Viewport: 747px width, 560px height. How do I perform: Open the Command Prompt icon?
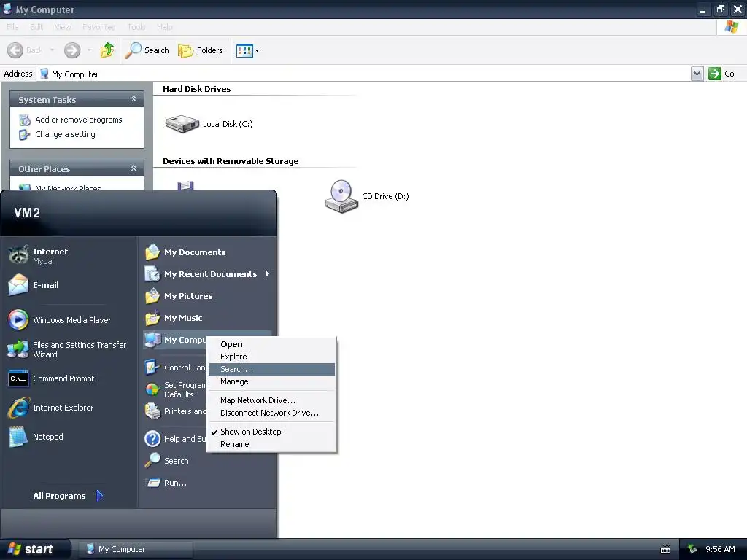coord(18,378)
